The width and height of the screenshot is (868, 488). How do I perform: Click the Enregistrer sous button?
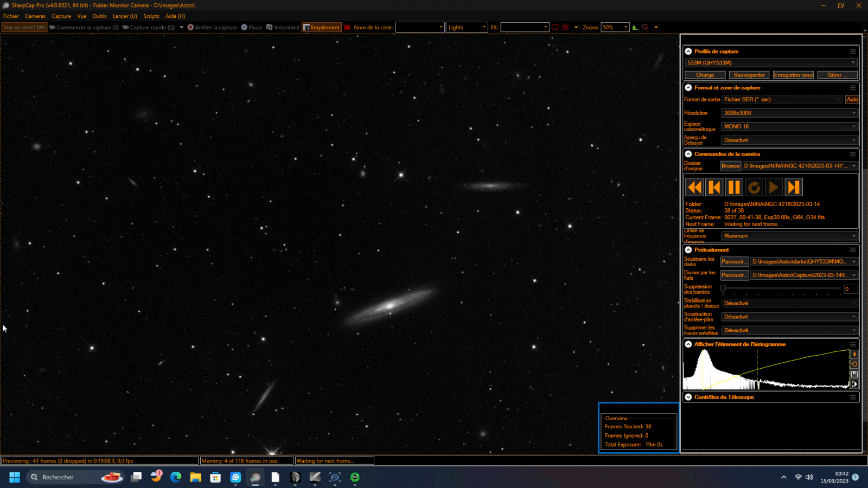coord(793,75)
